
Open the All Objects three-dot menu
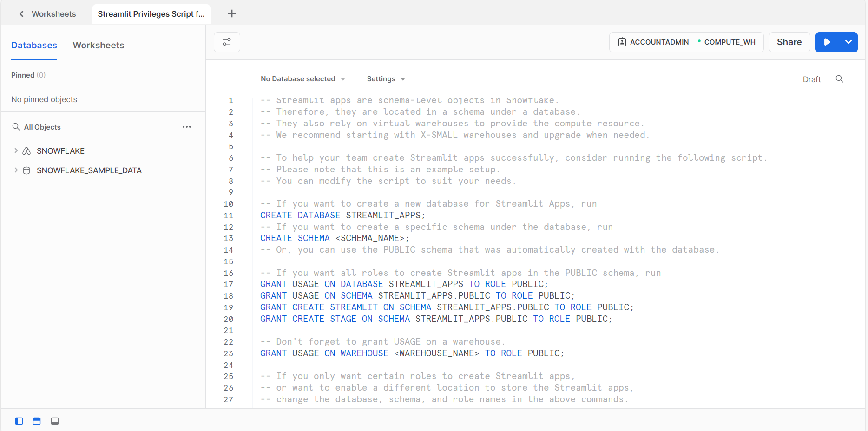point(187,127)
